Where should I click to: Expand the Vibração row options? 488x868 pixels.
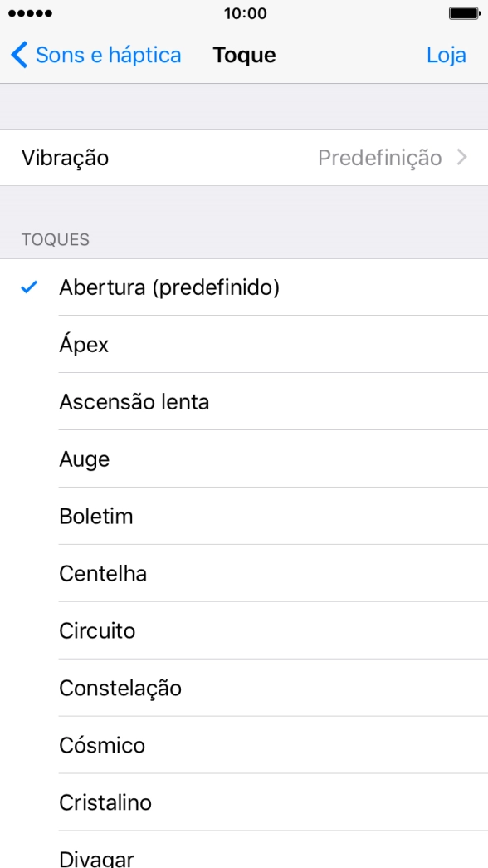coord(244,157)
